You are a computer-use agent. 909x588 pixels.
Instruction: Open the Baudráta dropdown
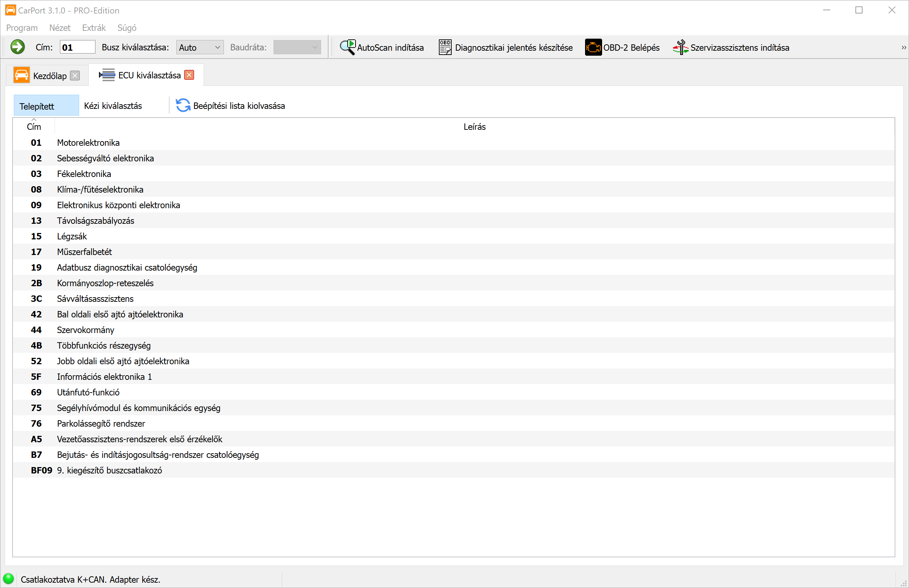(297, 48)
